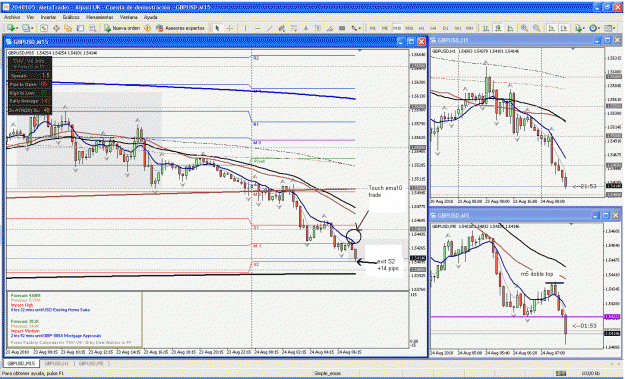Select the D1 timeframe button

coord(446,28)
